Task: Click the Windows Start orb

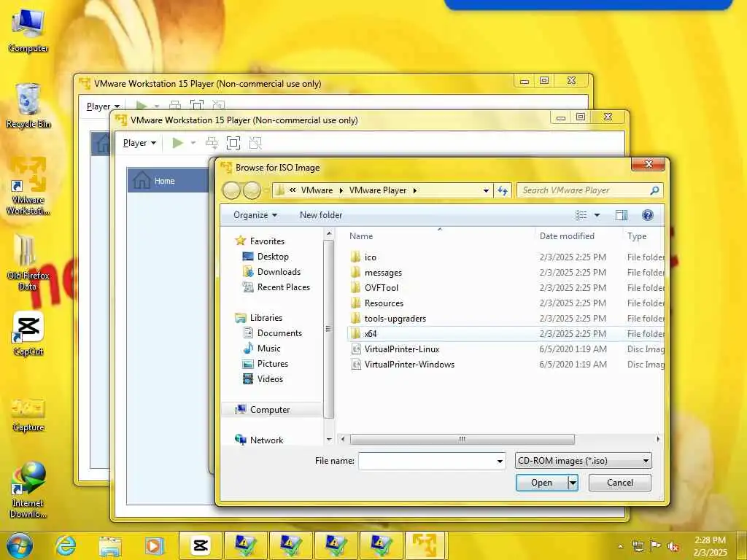Action: tap(20, 545)
